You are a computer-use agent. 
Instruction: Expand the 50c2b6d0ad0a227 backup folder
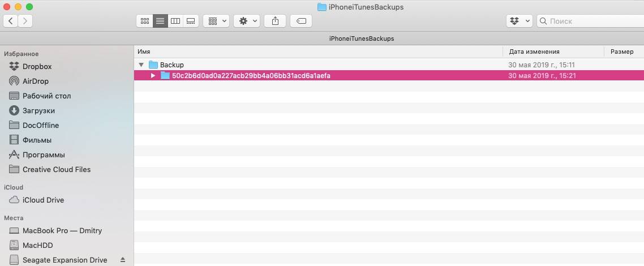[x=153, y=75]
